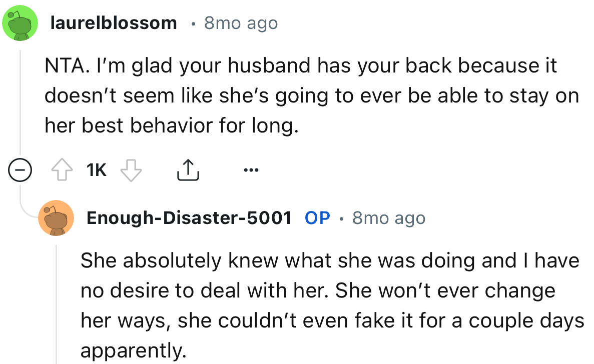Screen dimensions: 594x364
Task: Select the share arrow under the NTA comment
Action: tap(188, 169)
